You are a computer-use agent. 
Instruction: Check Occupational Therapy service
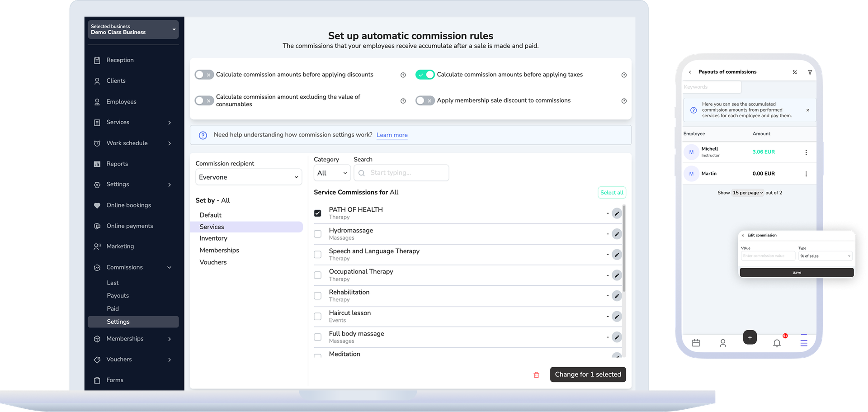[318, 275]
